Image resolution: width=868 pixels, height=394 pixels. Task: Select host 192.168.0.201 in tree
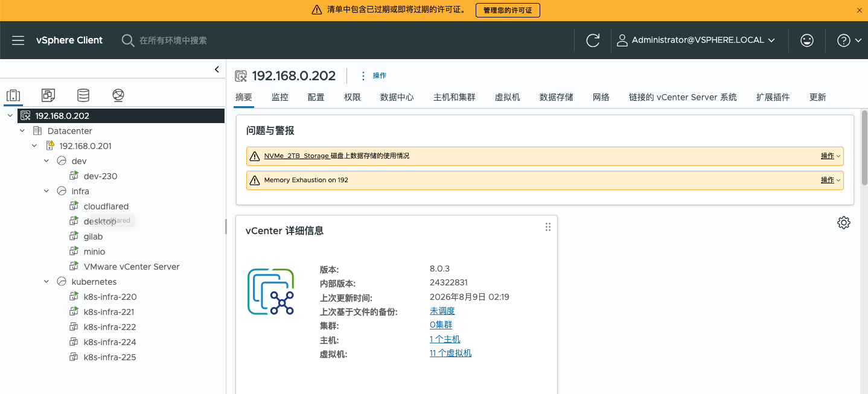click(x=85, y=146)
